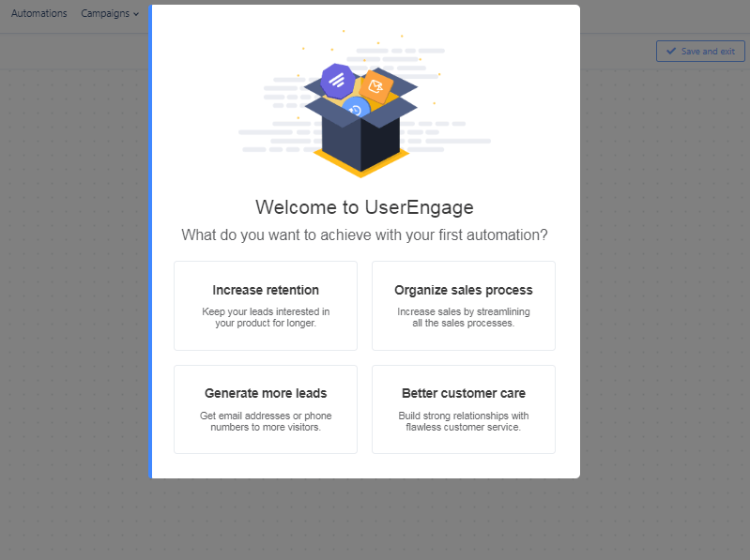Click 'Increase sales by streamlining' description text

coord(464,317)
